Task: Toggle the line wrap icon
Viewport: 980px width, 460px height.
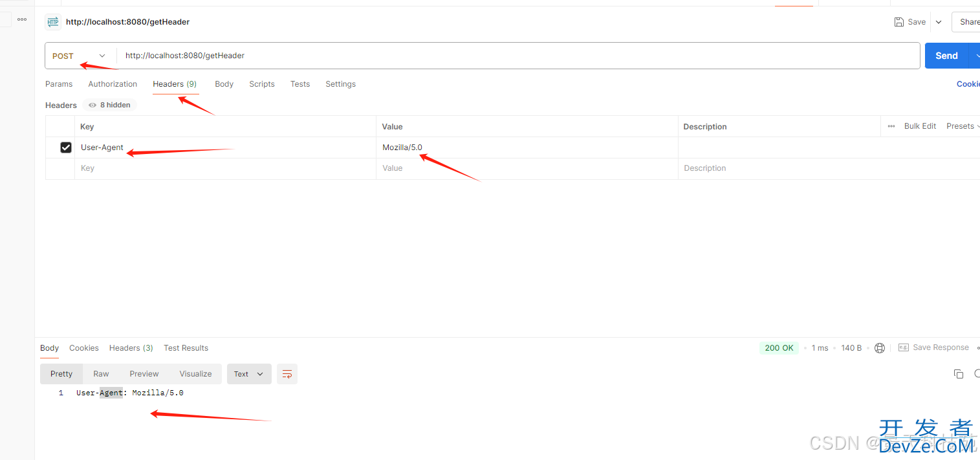Action: 287,374
